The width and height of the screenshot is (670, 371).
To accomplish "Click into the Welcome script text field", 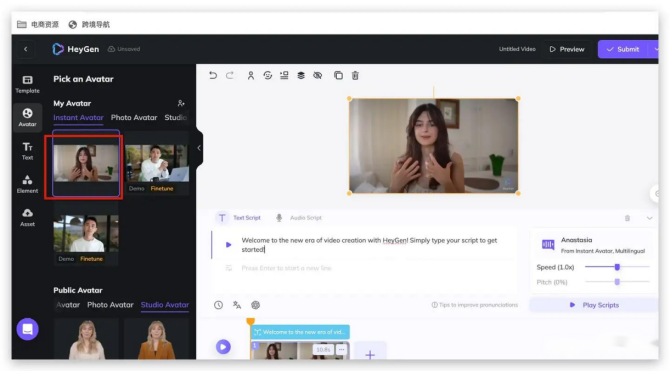I will point(369,245).
